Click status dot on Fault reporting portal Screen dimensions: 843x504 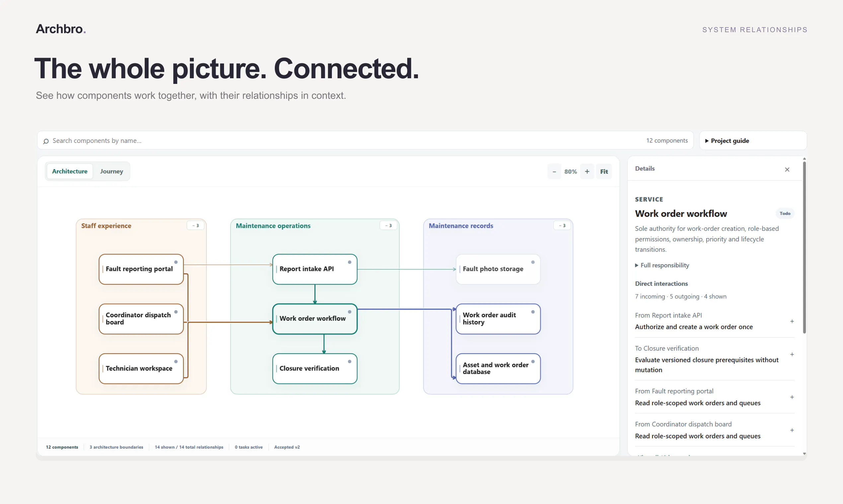tap(176, 262)
